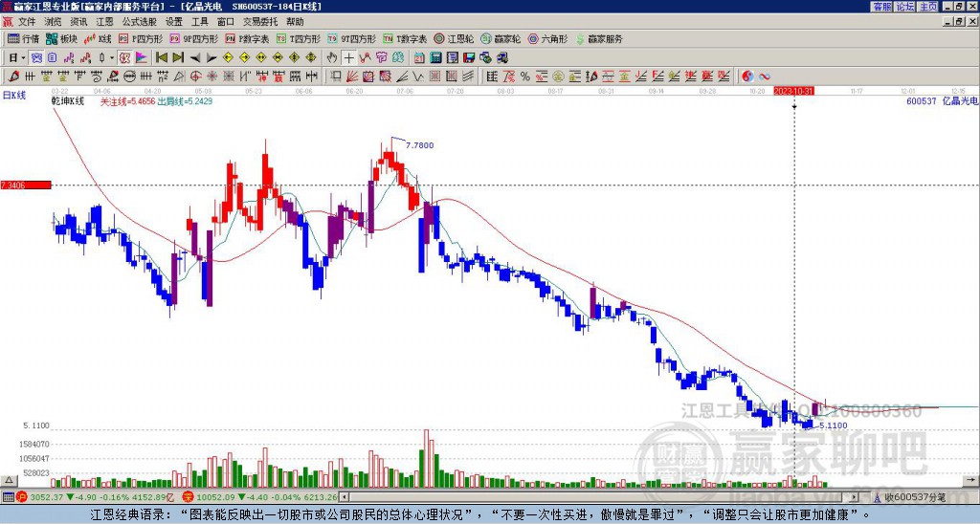980x524 pixels.
Task: Click the 日K线 label
Action: (x=13, y=96)
